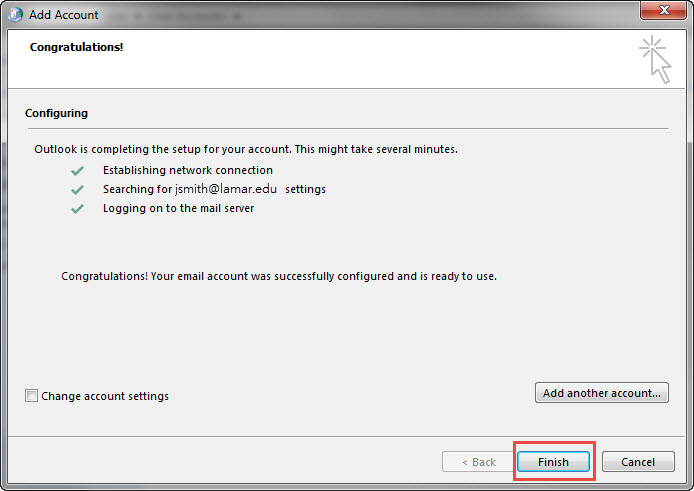Viewport: 694px width, 491px height.
Task: Click the bold Congratulations! heading
Action: tap(76, 47)
